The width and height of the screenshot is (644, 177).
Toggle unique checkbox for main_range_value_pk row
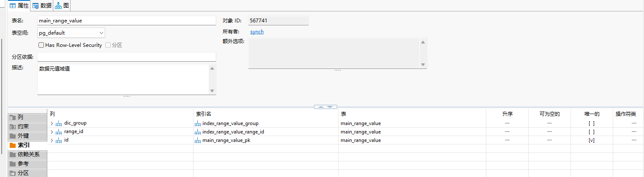coord(592,140)
